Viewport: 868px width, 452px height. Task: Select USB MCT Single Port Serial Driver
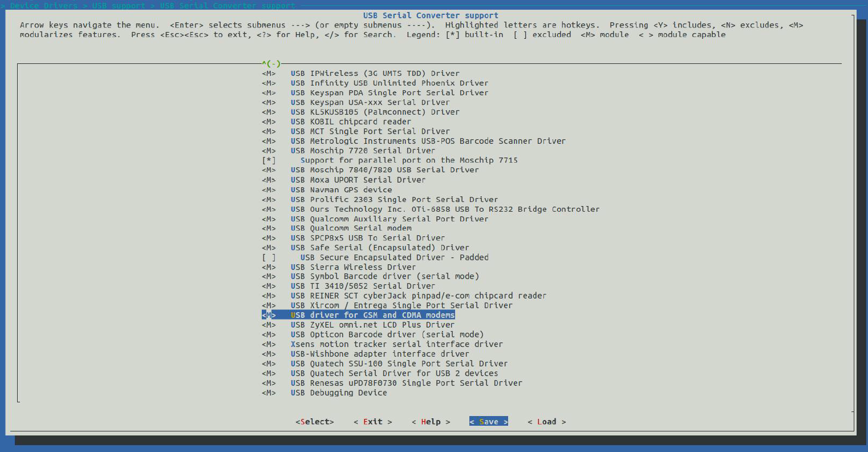(x=370, y=131)
